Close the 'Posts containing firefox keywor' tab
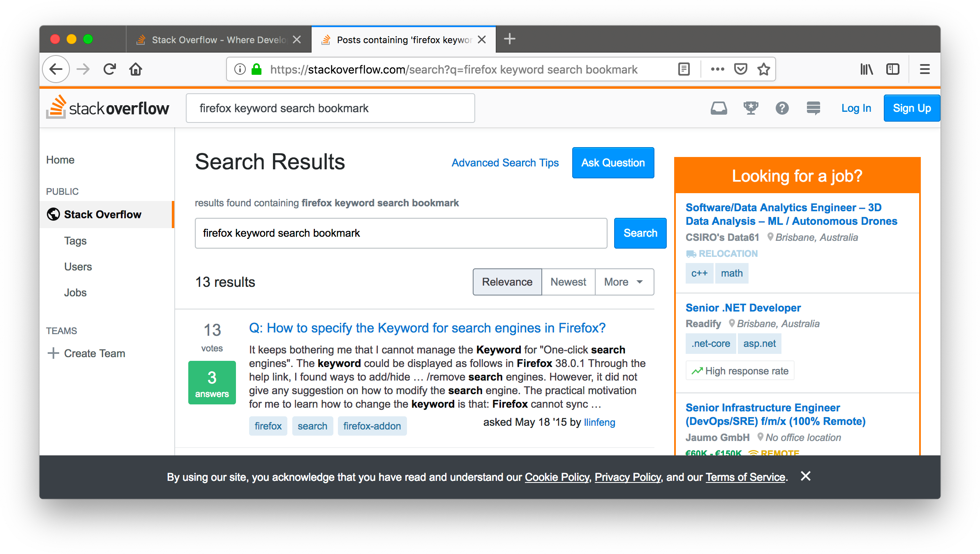The height and width of the screenshot is (554, 980). click(x=482, y=39)
